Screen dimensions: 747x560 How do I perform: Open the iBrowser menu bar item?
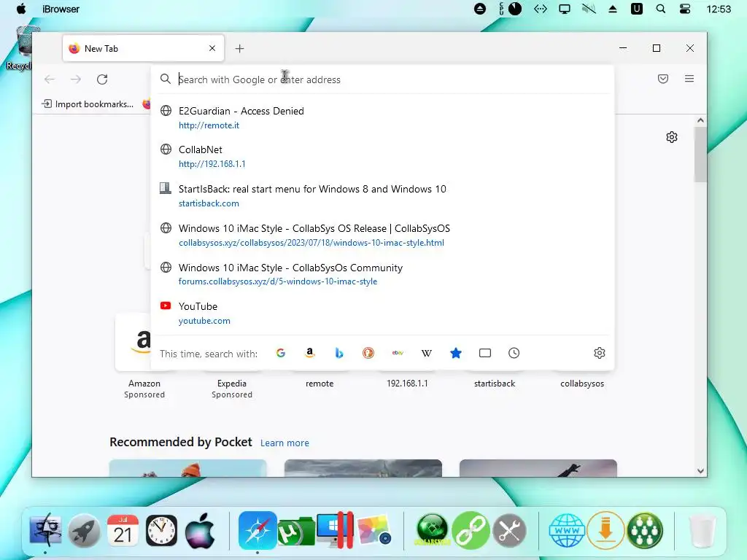(61, 9)
